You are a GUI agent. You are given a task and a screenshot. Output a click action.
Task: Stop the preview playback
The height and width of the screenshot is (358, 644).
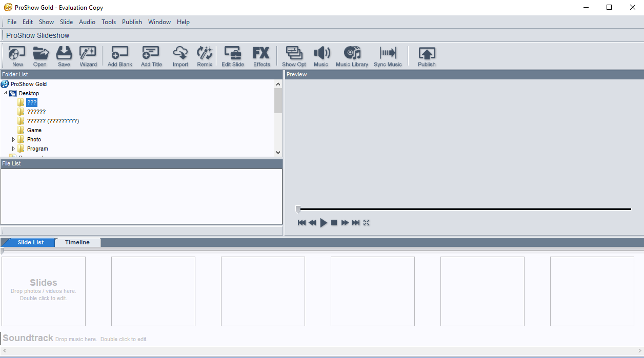coord(334,223)
